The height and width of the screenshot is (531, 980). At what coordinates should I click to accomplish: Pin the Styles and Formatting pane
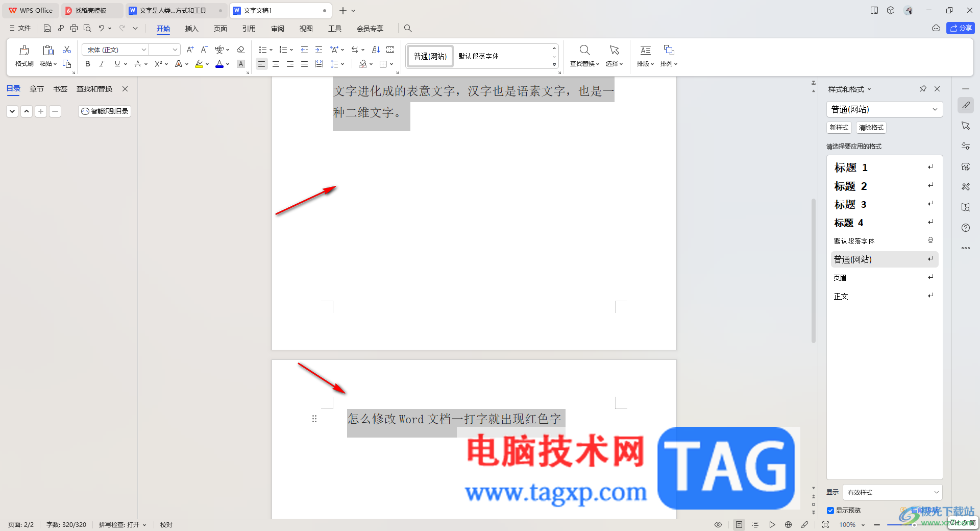923,89
